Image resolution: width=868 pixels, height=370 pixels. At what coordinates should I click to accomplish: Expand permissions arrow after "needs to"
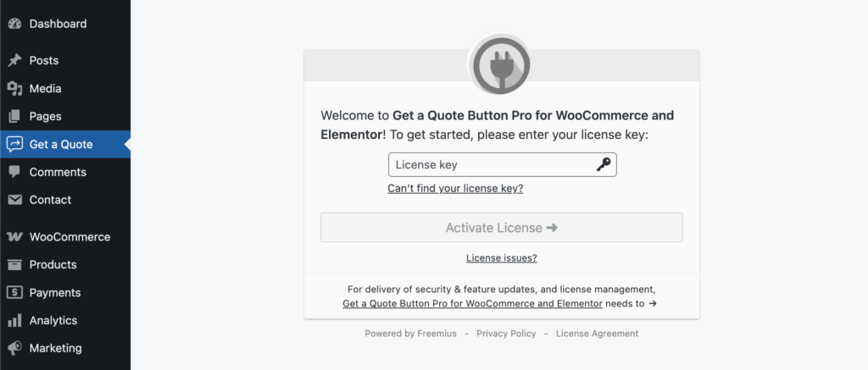(x=653, y=303)
